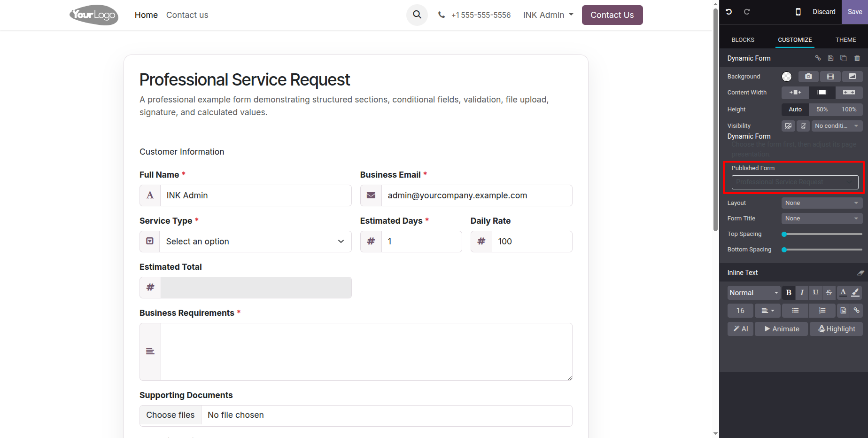The width and height of the screenshot is (868, 438).
Task: Set a background video via film icon
Action: point(830,77)
